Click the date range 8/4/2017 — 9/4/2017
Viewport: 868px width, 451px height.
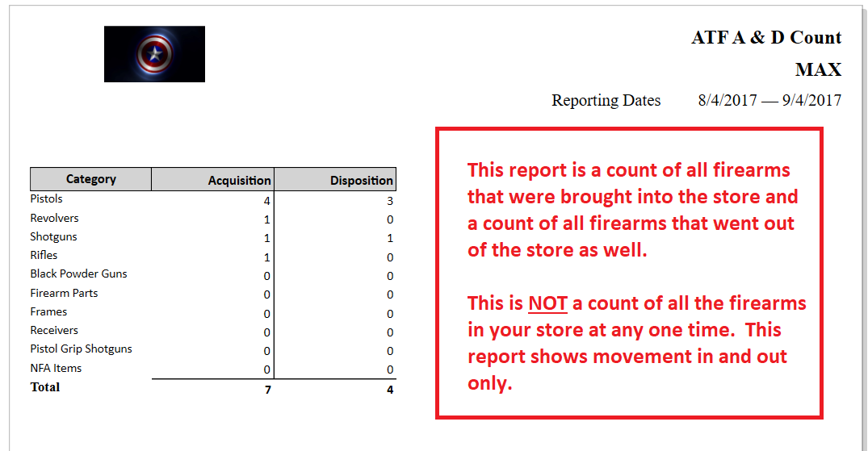(x=769, y=101)
